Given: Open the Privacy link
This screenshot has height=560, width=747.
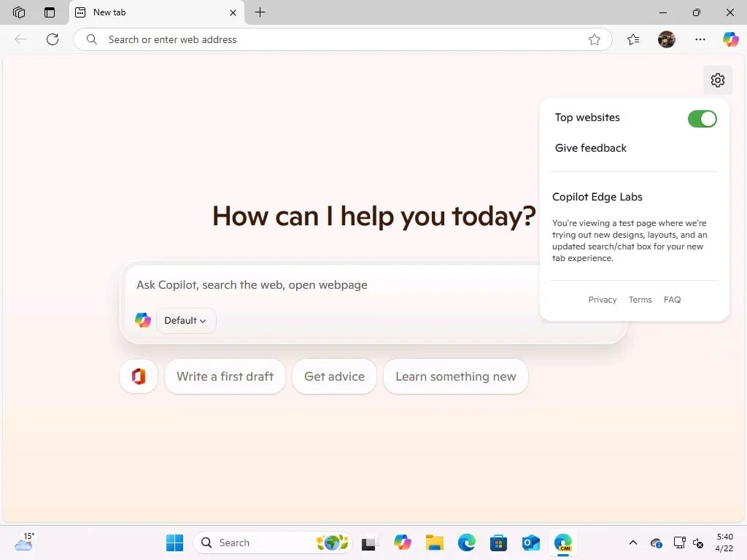Looking at the screenshot, I should [602, 300].
